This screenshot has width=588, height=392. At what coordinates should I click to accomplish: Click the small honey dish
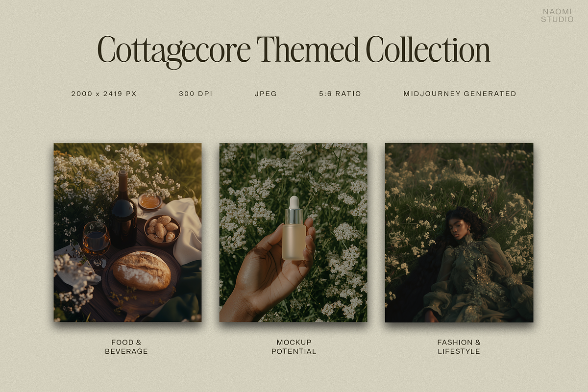click(149, 202)
